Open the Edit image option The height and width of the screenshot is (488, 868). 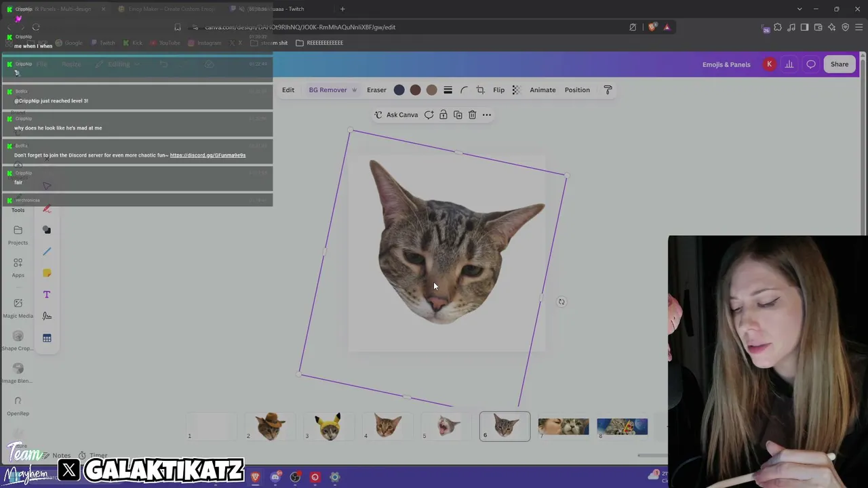pyautogui.click(x=288, y=89)
